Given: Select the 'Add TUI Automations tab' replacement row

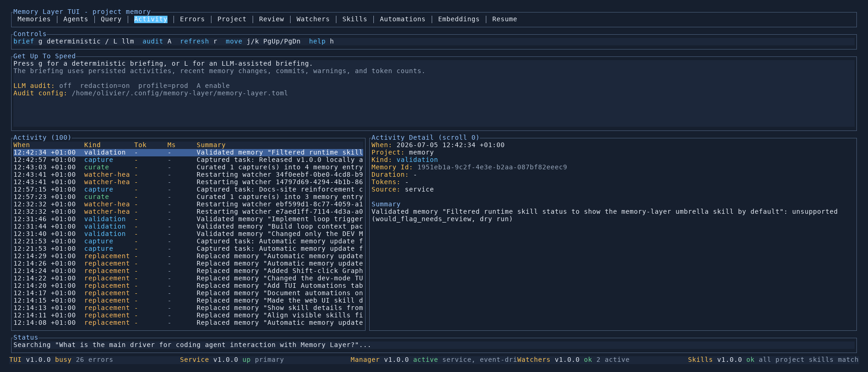Looking at the screenshot, I should [x=188, y=285].
